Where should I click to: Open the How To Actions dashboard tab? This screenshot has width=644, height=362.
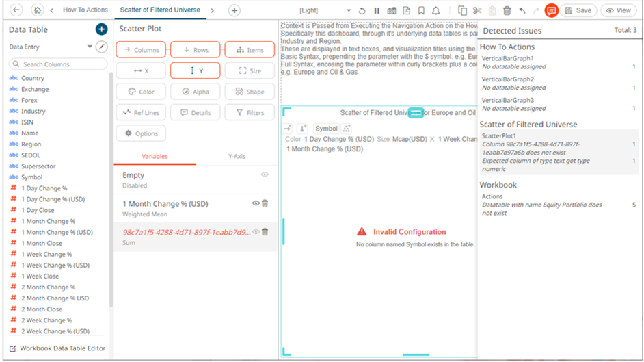(85, 10)
